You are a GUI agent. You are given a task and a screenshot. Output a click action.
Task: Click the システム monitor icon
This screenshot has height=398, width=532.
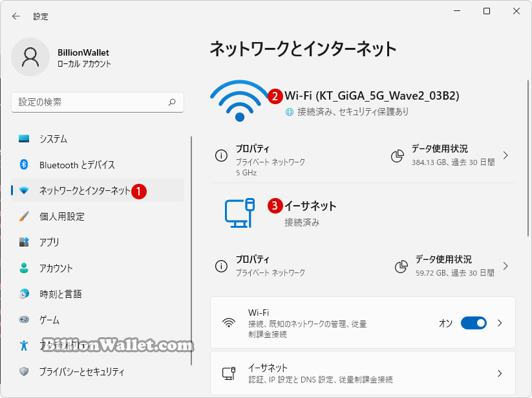24,139
